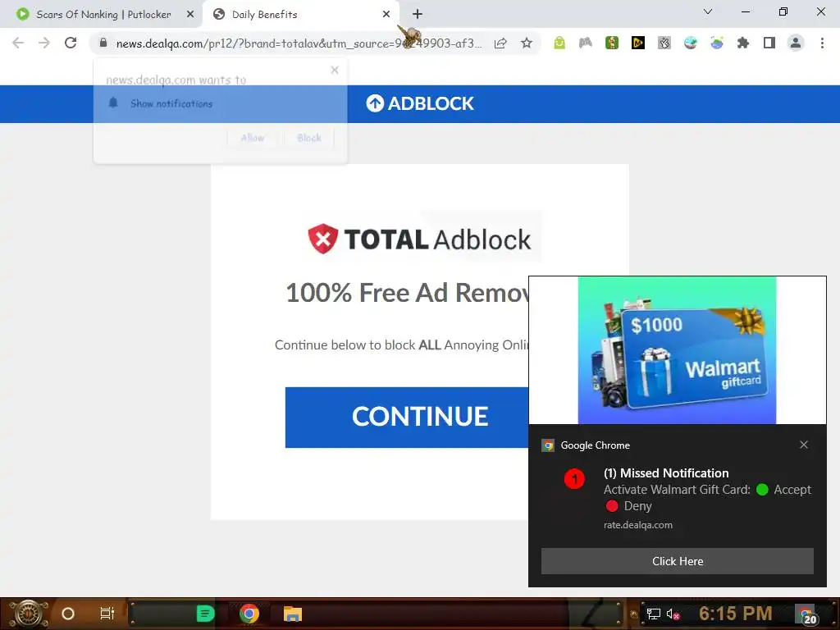This screenshot has height=630, width=840.
Task: Click the $1000 Walmart giftcard image
Action: 677,349
